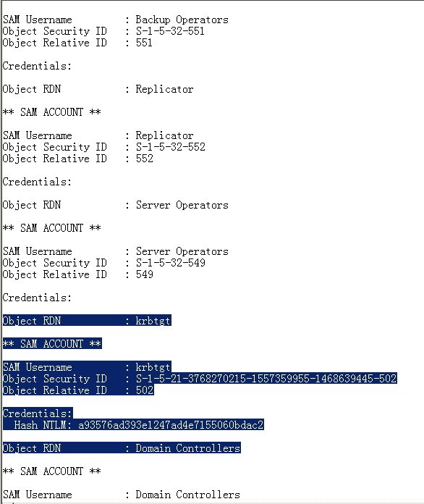Click the S-1-5-32-551 security ID
The width and height of the screenshot is (424, 504).
(x=170, y=31)
